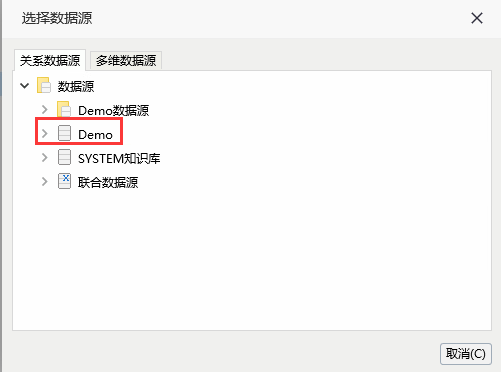
Task: Expand the 联合数据源 node
Action: point(44,181)
